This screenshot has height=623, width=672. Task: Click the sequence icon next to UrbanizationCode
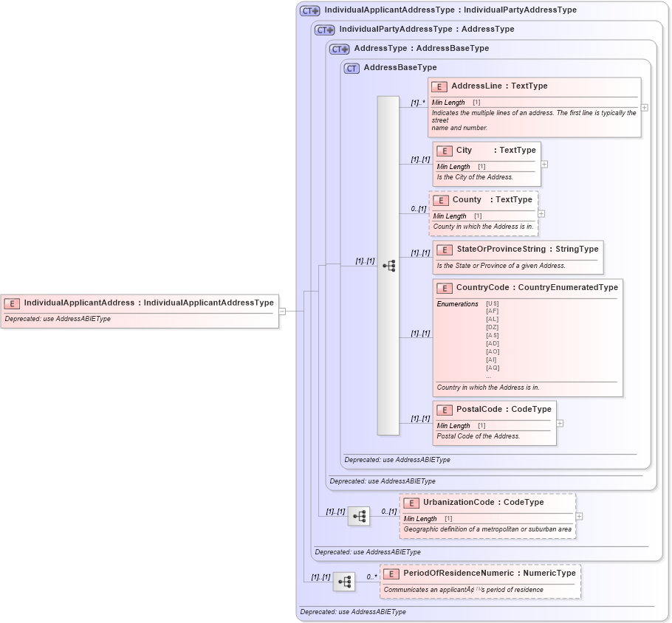[359, 517]
